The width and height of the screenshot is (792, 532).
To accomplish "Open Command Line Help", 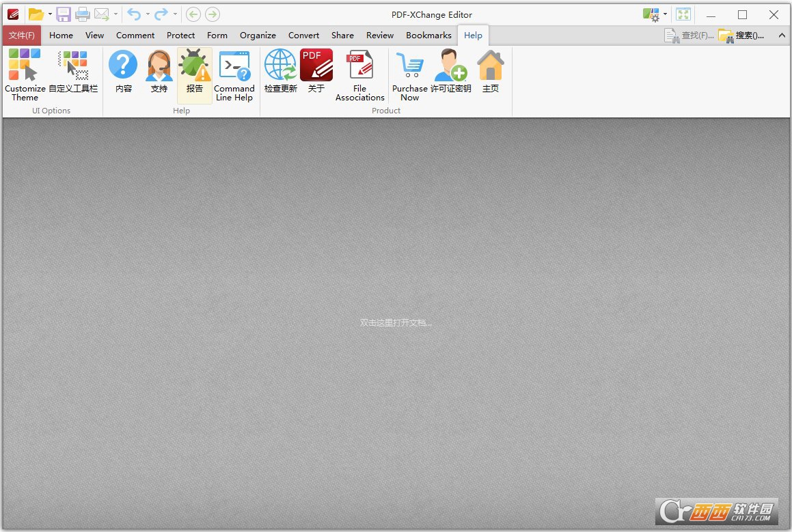I will click(234, 75).
